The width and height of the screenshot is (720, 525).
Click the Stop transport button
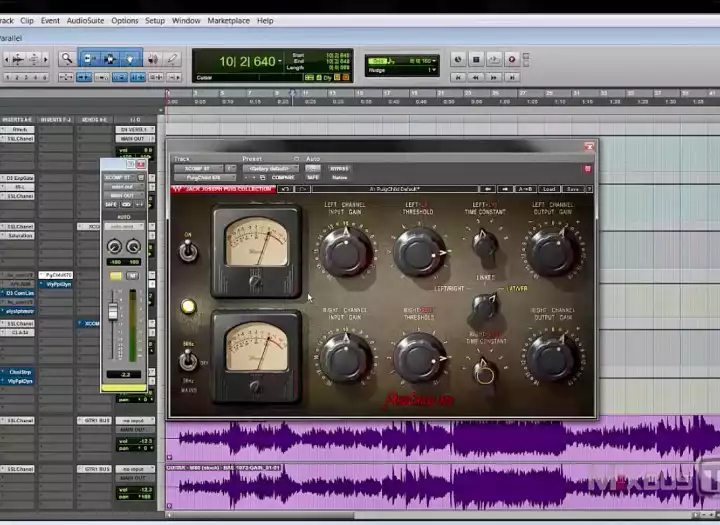click(476, 59)
